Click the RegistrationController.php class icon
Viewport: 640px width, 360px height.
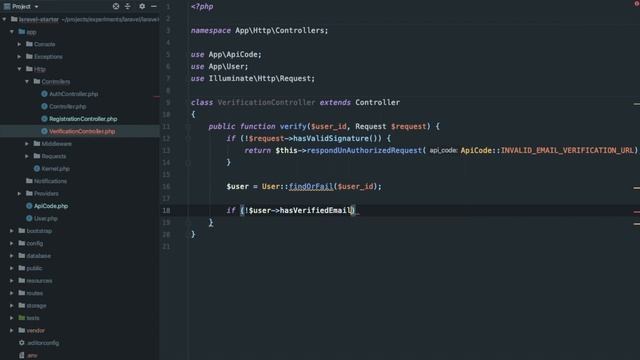pyautogui.click(x=44, y=119)
